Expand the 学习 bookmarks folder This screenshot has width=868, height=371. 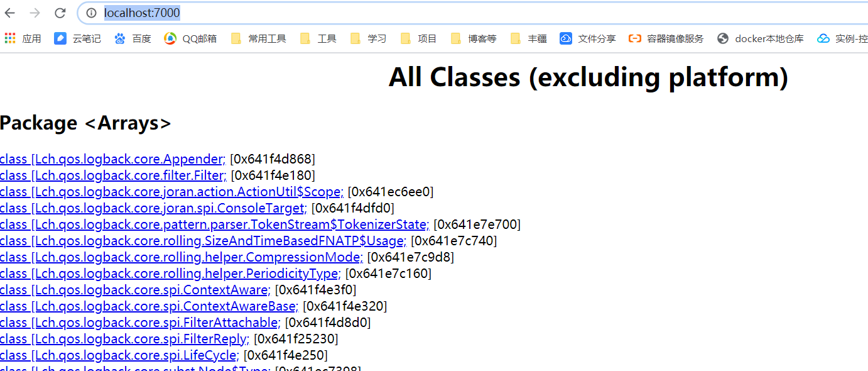pos(369,38)
